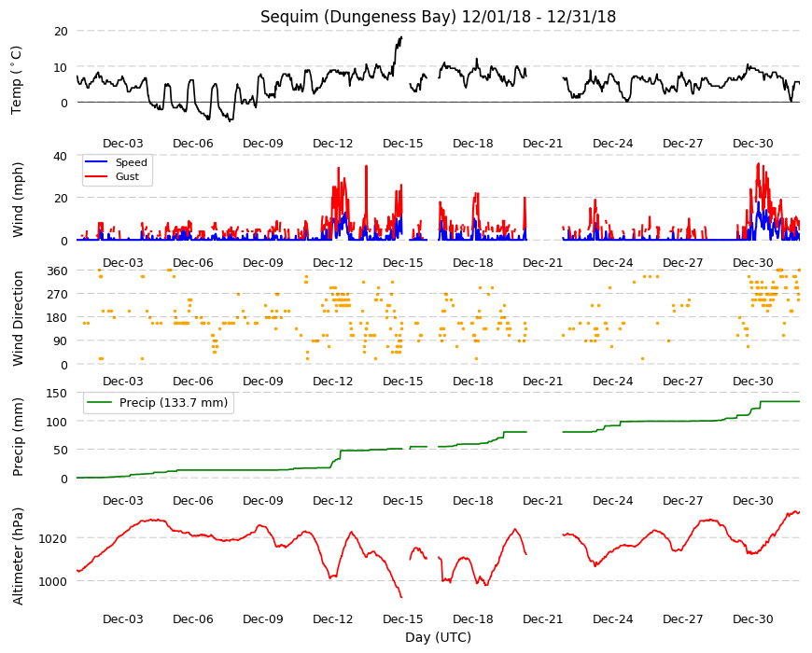Screen dimensions: 812x653
Task: Click the Temp (°C) axis label
Action: tap(17, 79)
